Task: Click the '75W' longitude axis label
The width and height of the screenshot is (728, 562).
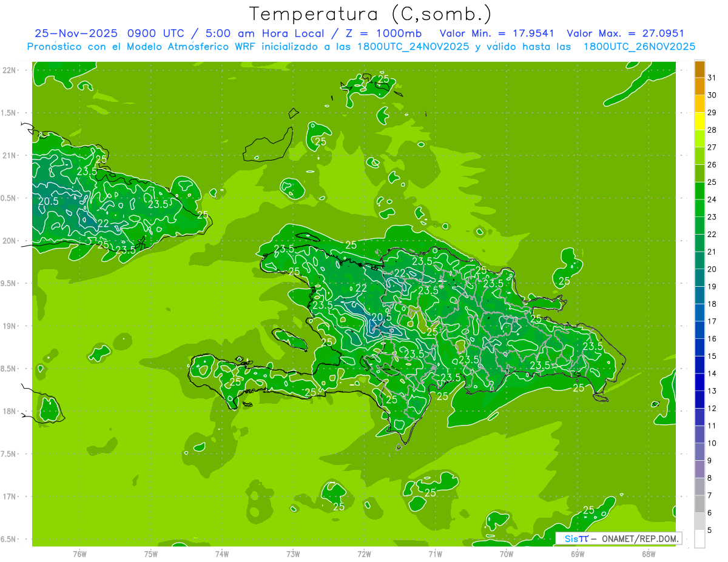Action: coord(150,554)
